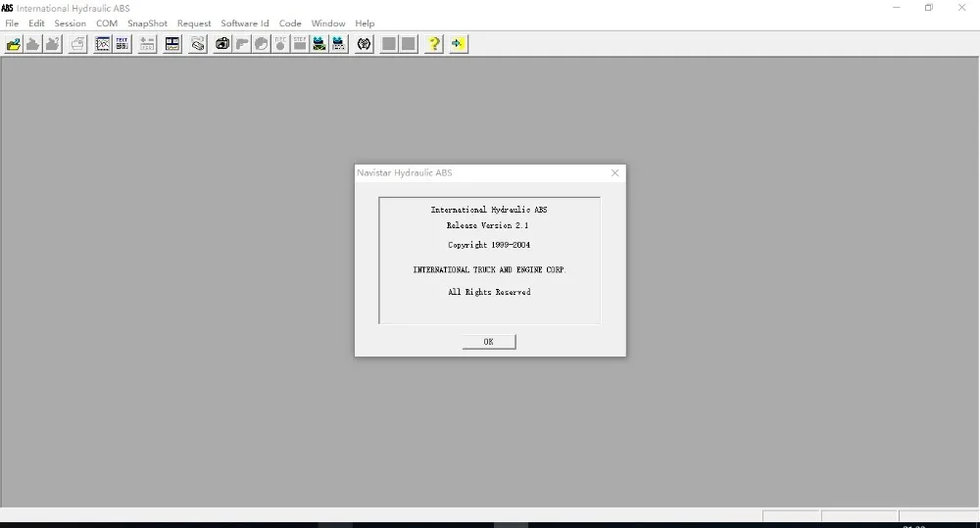Open the Session menu
980x528 pixels.
pos(70,24)
